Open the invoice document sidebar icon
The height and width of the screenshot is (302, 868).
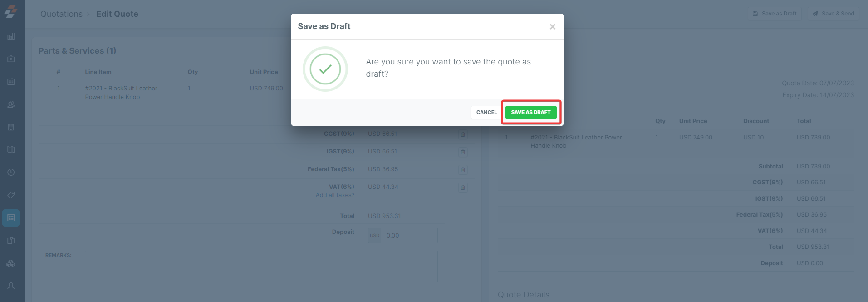tap(11, 127)
